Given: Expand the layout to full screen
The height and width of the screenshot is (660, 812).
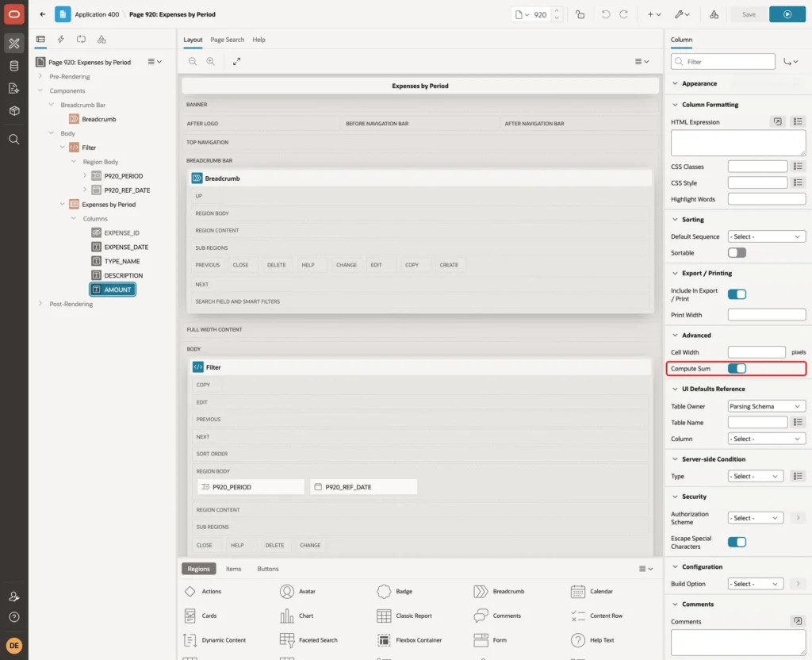Looking at the screenshot, I should coord(236,61).
